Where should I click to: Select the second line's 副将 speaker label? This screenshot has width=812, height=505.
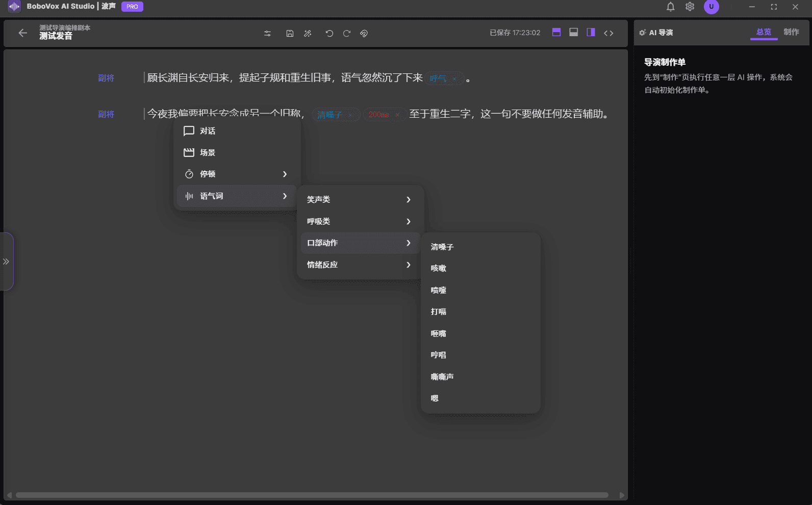click(x=106, y=114)
